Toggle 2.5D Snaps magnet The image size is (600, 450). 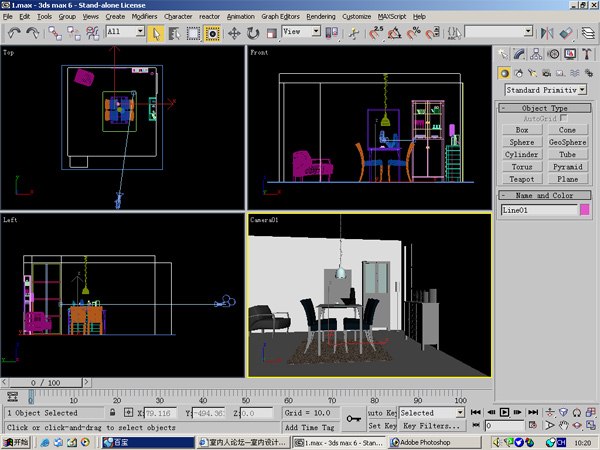(x=376, y=33)
